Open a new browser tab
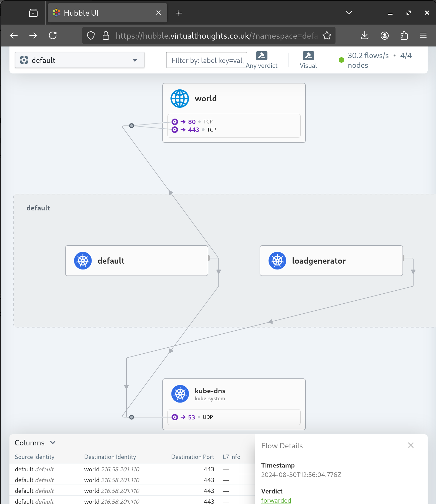This screenshot has width=436, height=504. 179,13
